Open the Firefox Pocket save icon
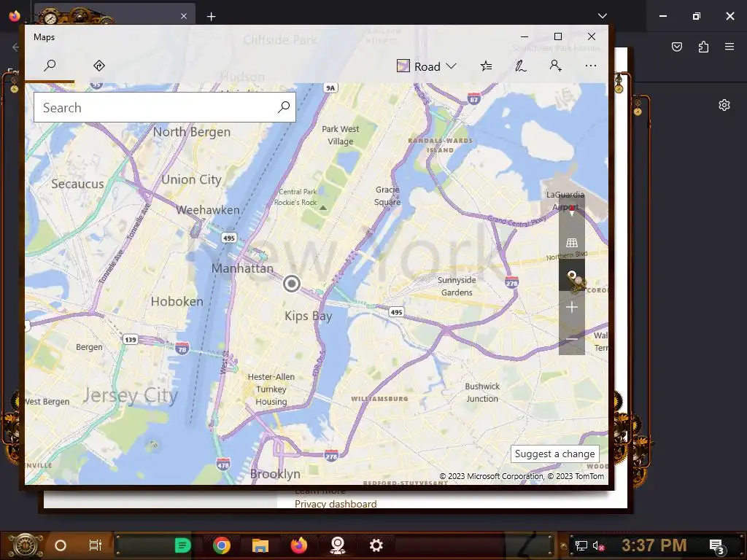The image size is (747, 560). (x=676, y=47)
